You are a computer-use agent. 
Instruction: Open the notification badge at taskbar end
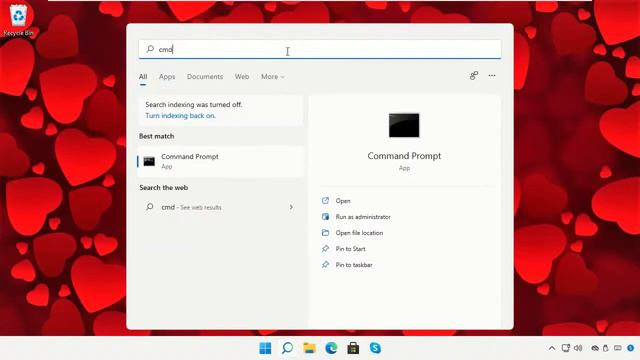pyautogui.click(x=631, y=348)
